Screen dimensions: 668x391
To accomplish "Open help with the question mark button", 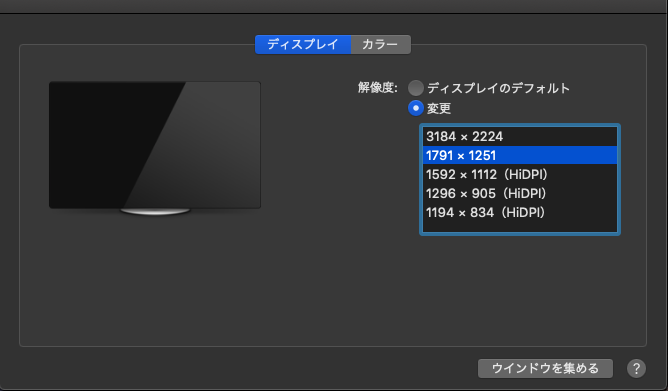I will click(636, 368).
